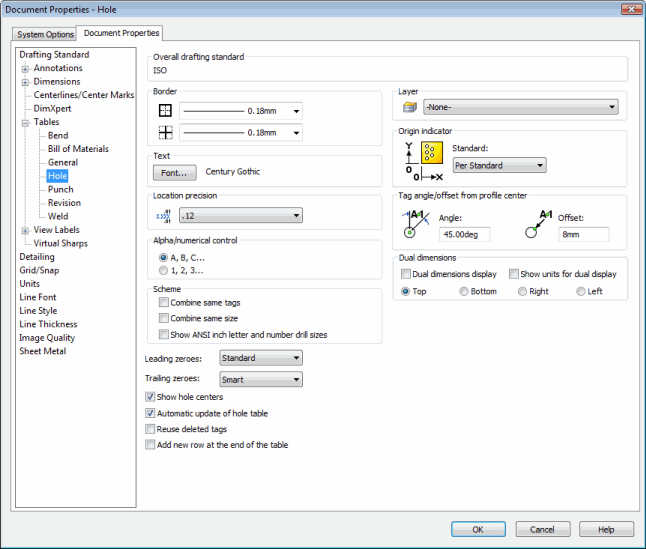646x549 pixels.
Task: Open the outer border thickness dropdown
Action: tap(241, 111)
